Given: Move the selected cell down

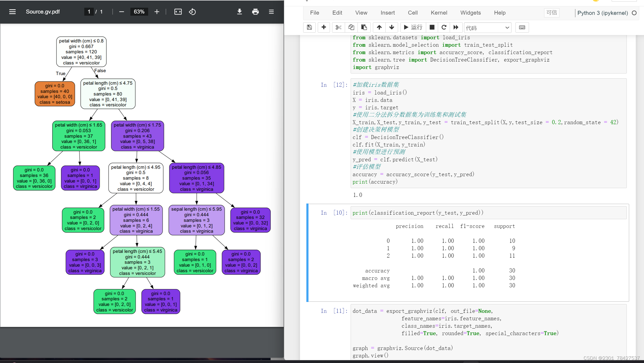Looking at the screenshot, I should coord(392,27).
